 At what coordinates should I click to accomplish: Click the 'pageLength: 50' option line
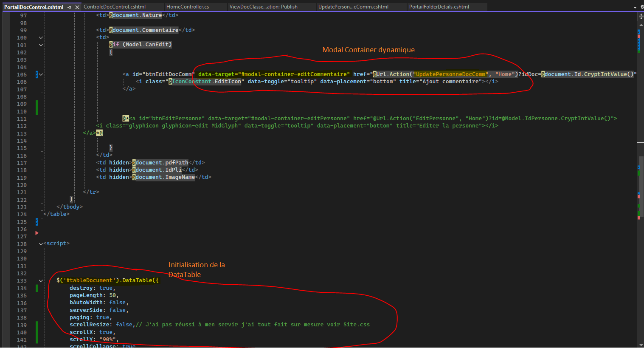[x=94, y=295]
